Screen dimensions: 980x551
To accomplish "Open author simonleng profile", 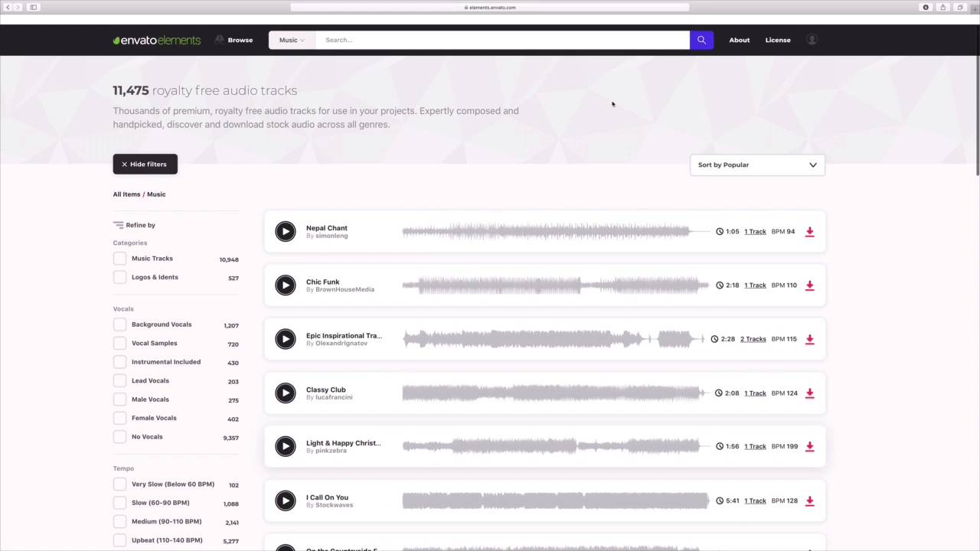I will 332,236.
